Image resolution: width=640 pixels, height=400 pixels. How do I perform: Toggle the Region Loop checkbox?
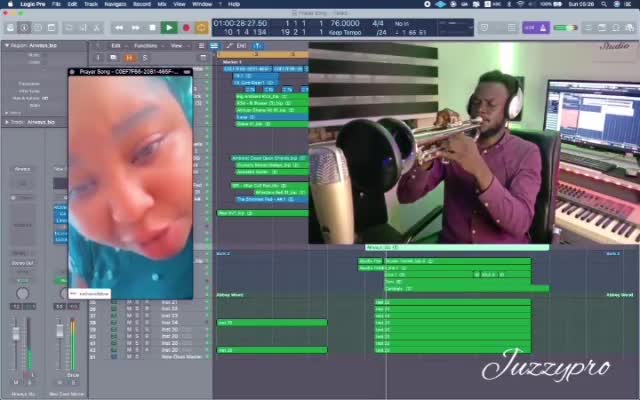[44, 62]
